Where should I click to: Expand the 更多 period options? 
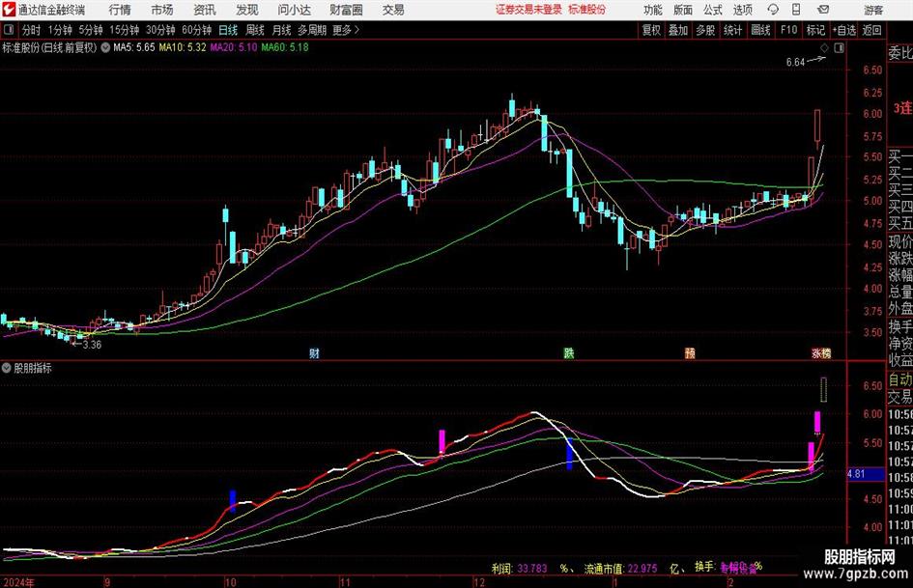coord(346,30)
